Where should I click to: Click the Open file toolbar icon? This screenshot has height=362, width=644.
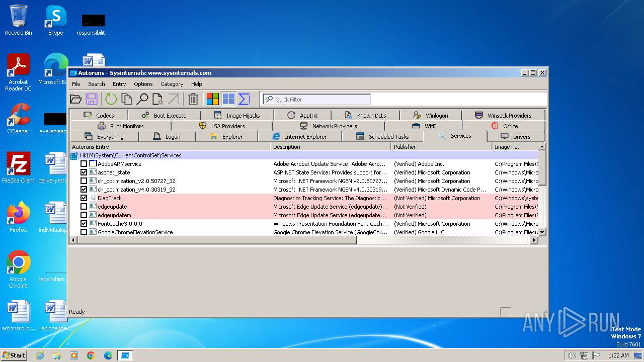(76, 99)
